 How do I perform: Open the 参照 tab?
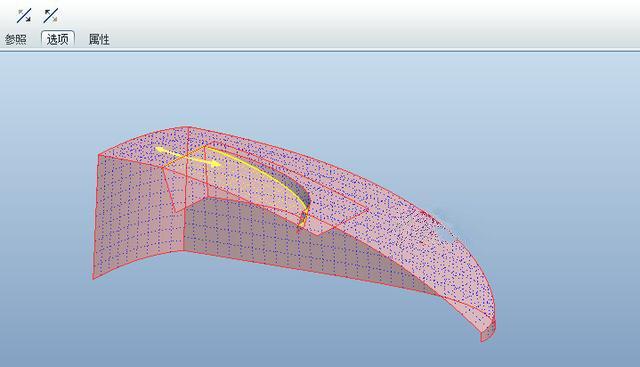pyautogui.click(x=16, y=40)
